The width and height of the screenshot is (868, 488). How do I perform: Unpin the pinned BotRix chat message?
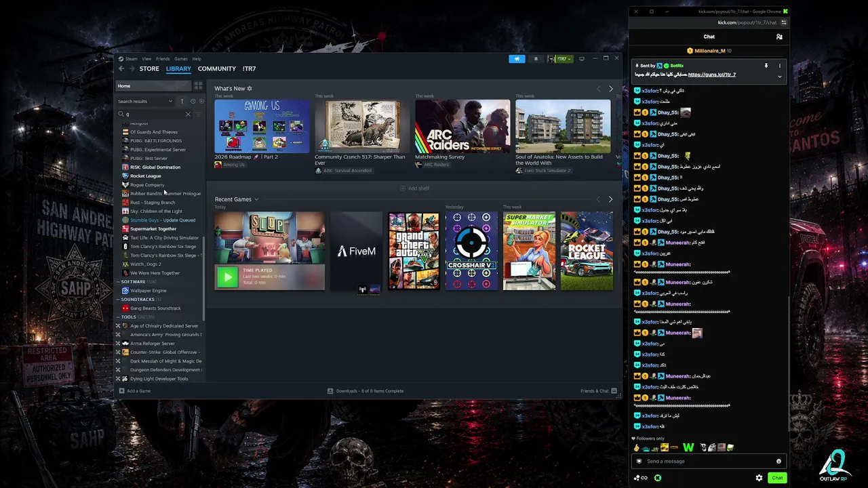(766, 66)
